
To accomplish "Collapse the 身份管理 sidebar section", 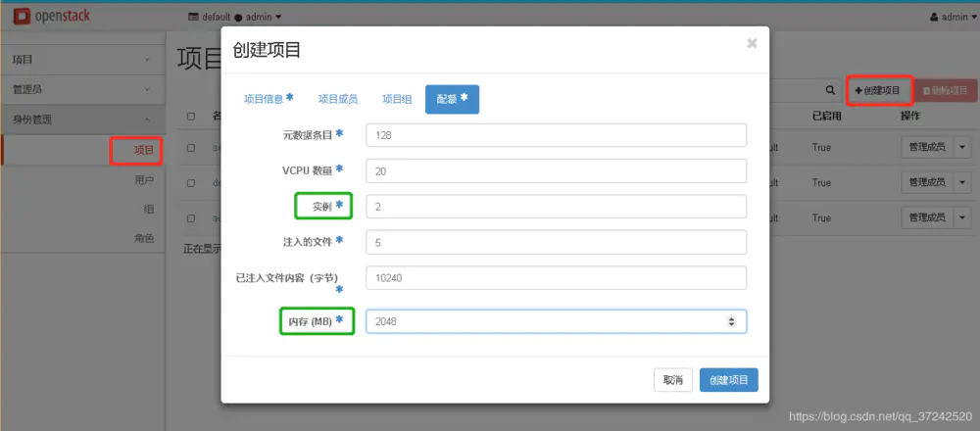I will point(82,120).
